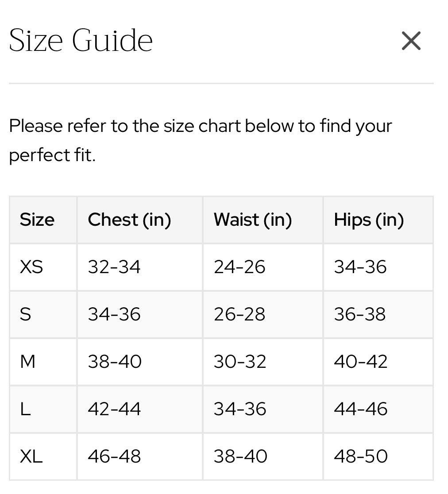This screenshot has height=494, width=448.
Task: Click the Size Guide heading
Action: 81,41
